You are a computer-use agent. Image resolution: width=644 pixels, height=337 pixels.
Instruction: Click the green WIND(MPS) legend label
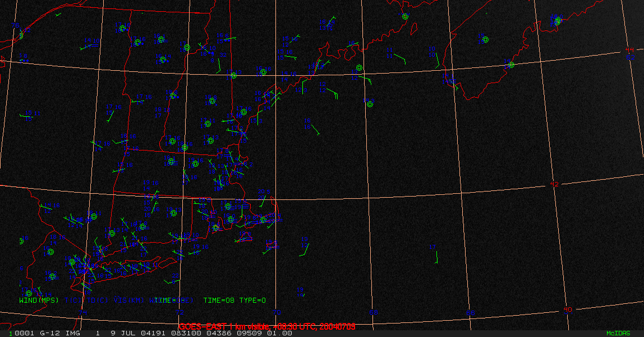pyautogui.click(x=39, y=300)
